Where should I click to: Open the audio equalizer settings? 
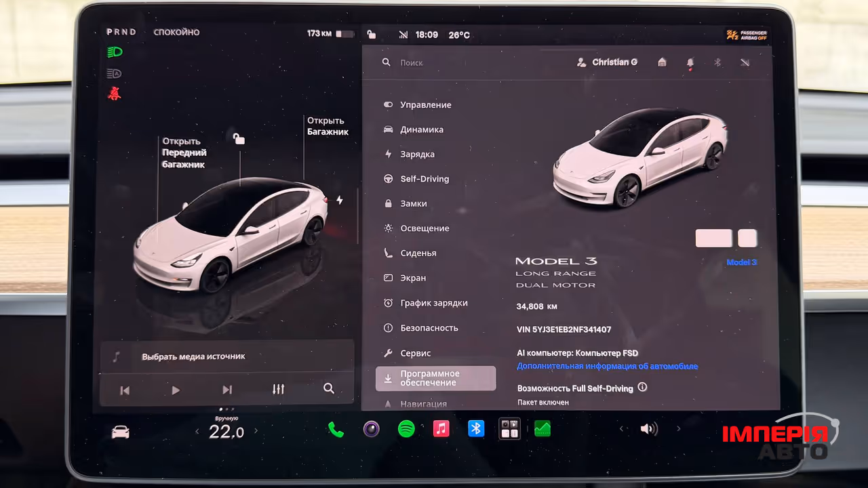tap(278, 389)
